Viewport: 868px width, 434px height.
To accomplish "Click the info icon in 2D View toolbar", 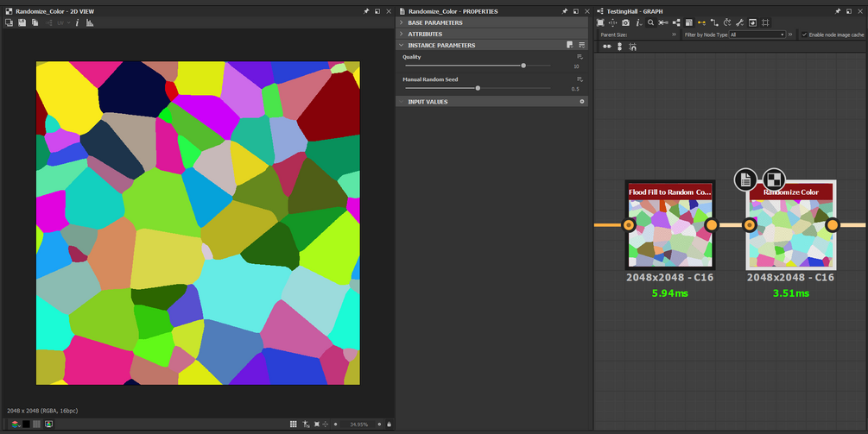I will click(x=78, y=22).
